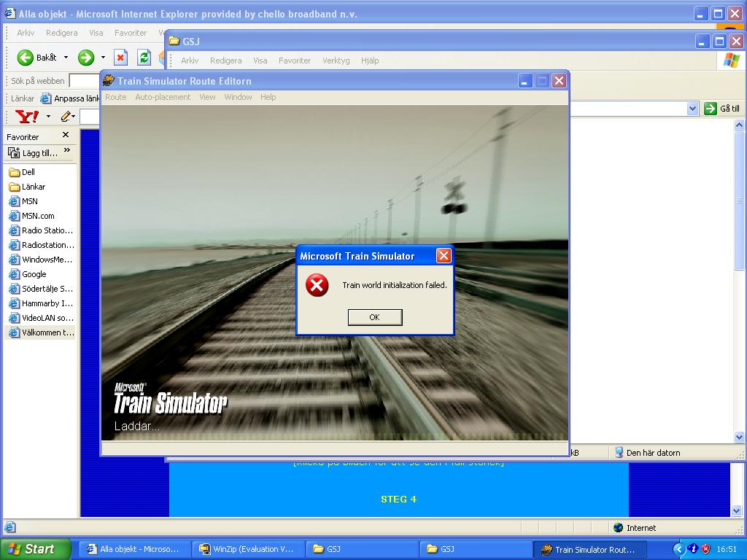The height and width of the screenshot is (560, 747).
Task: Click the Den här datorn status bar entry
Action: click(647, 452)
